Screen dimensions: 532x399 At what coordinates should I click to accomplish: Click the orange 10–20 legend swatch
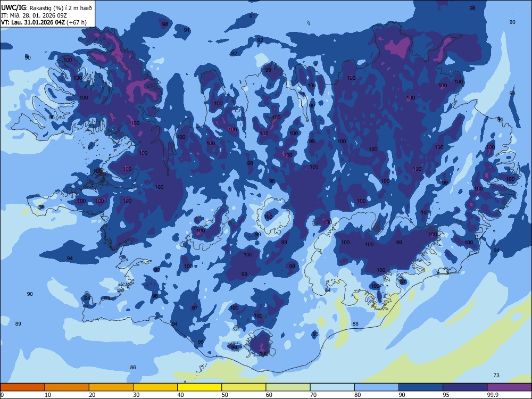pos(67,387)
